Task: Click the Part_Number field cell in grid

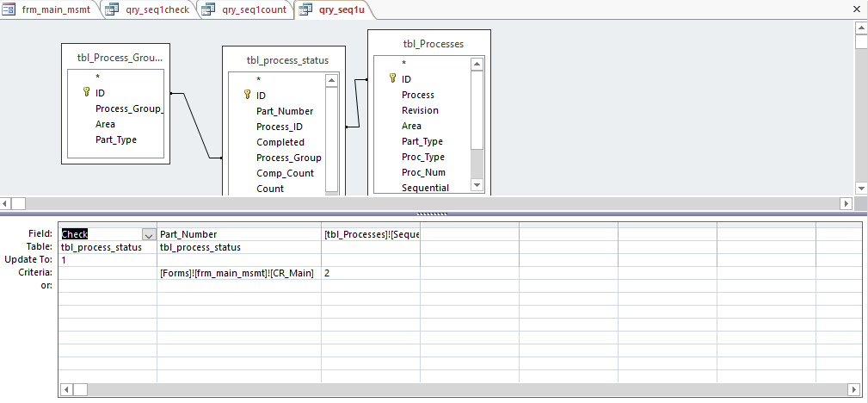Action: tap(239, 234)
